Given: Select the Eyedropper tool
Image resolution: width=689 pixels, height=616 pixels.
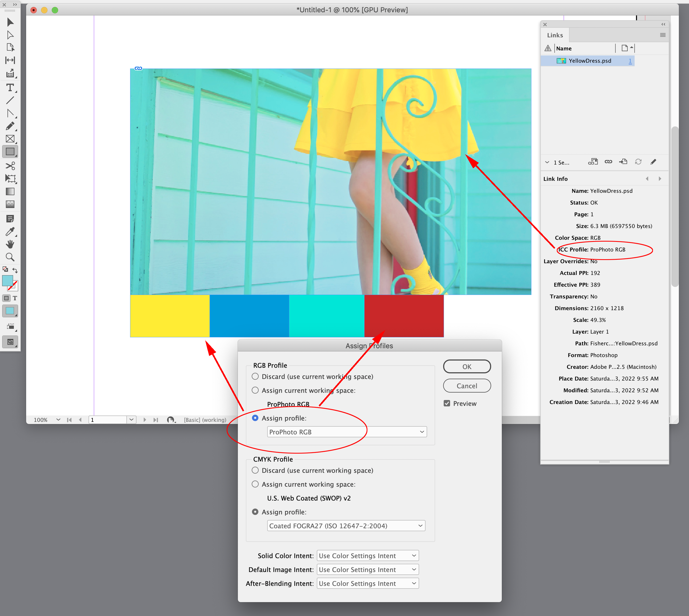Looking at the screenshot, I should coord(10,231).
